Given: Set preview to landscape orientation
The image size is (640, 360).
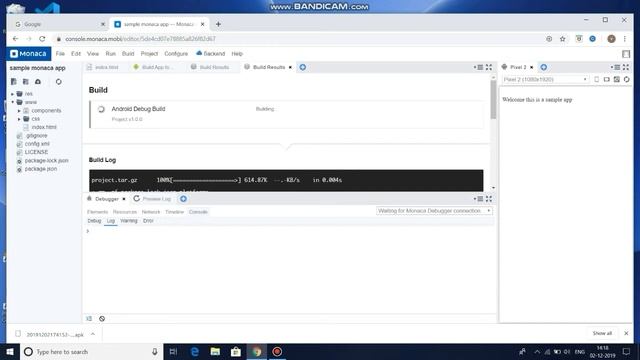Looking at the screenshot, I should [607, 79].
